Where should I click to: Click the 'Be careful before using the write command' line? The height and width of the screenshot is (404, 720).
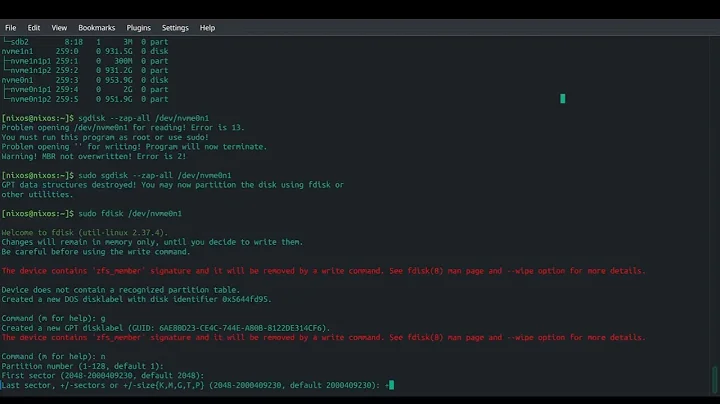click(x=96, y=252)
